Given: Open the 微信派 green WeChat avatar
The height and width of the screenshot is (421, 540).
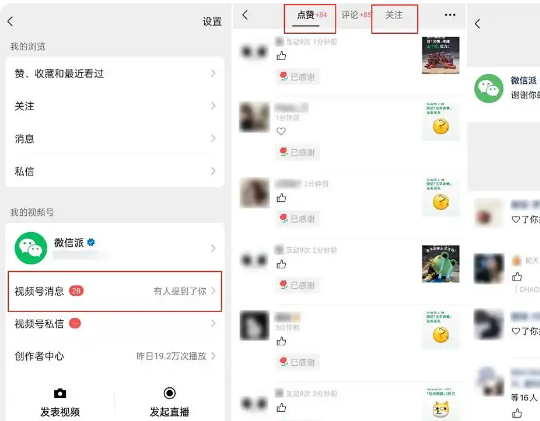Looking at the screenshot, I should pos(31,248).
